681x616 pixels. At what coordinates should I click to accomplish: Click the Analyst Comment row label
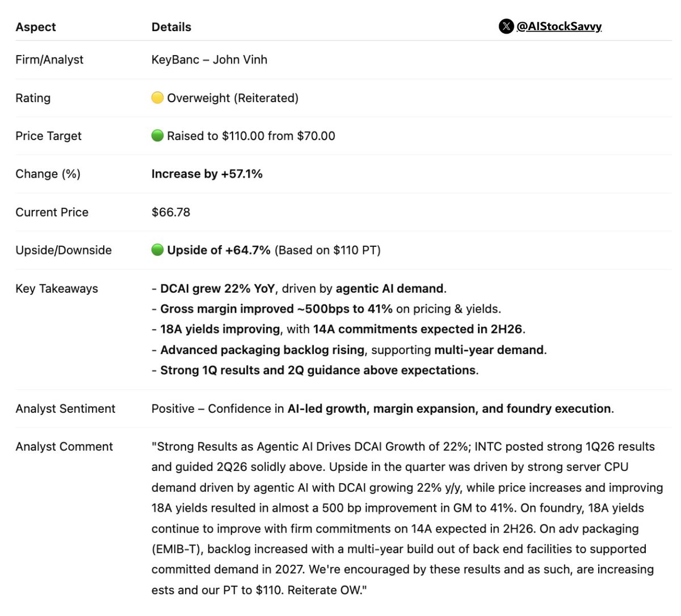tap(64, 446)
